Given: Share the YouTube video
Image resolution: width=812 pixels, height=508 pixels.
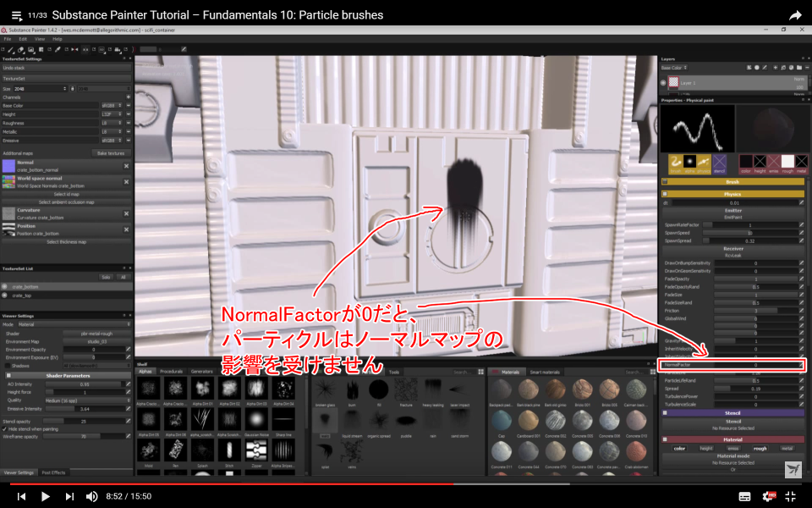Looking at the screenshot, I should (x=795, y=15).
